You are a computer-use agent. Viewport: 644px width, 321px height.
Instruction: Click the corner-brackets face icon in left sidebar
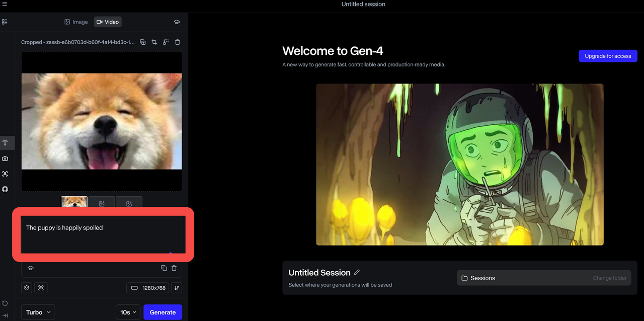click(5, 174)
